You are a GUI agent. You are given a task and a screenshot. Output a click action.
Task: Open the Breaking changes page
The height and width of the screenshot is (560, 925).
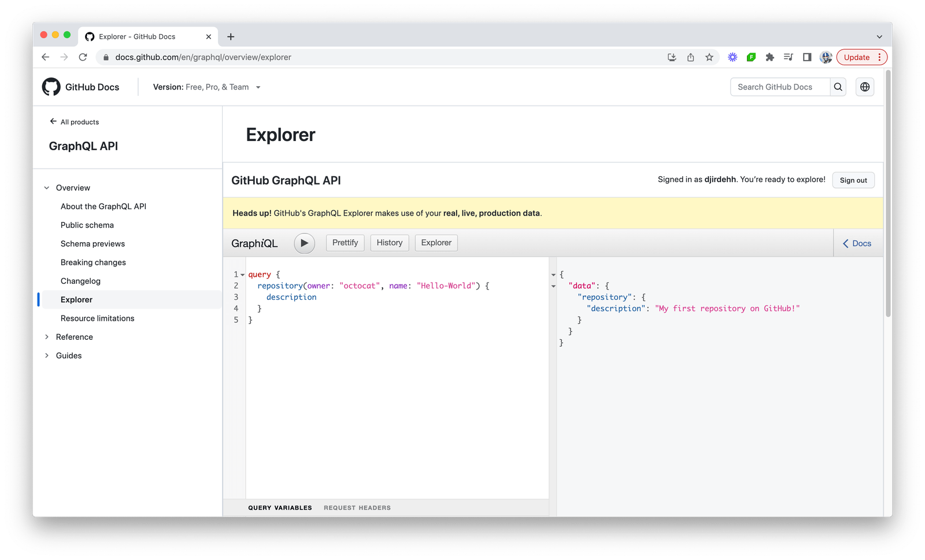93,262
